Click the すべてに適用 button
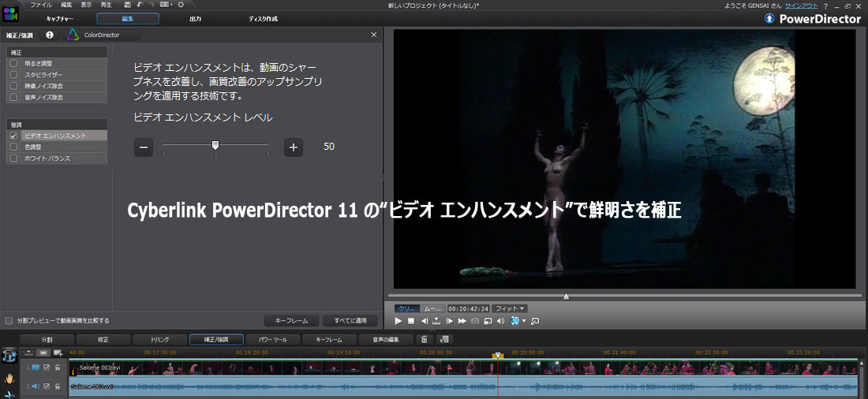The width and height of the screenshot is (868, 399). pos(350,321)
